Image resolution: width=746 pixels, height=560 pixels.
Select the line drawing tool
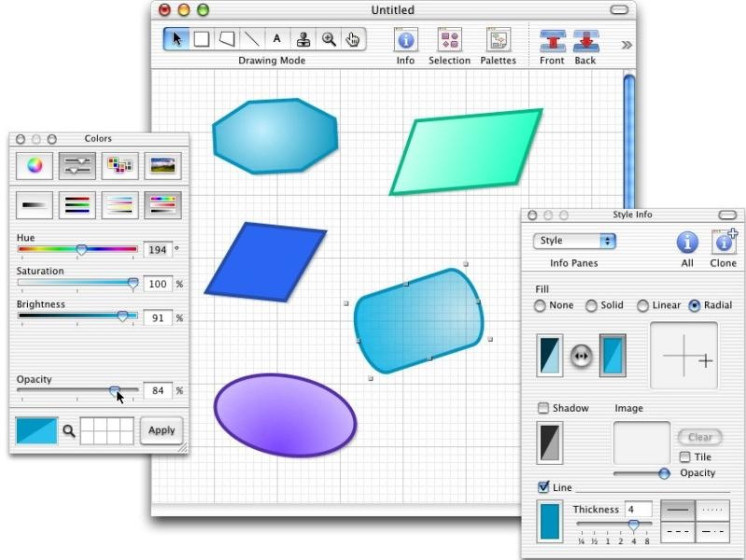click(x=252, y=39)
